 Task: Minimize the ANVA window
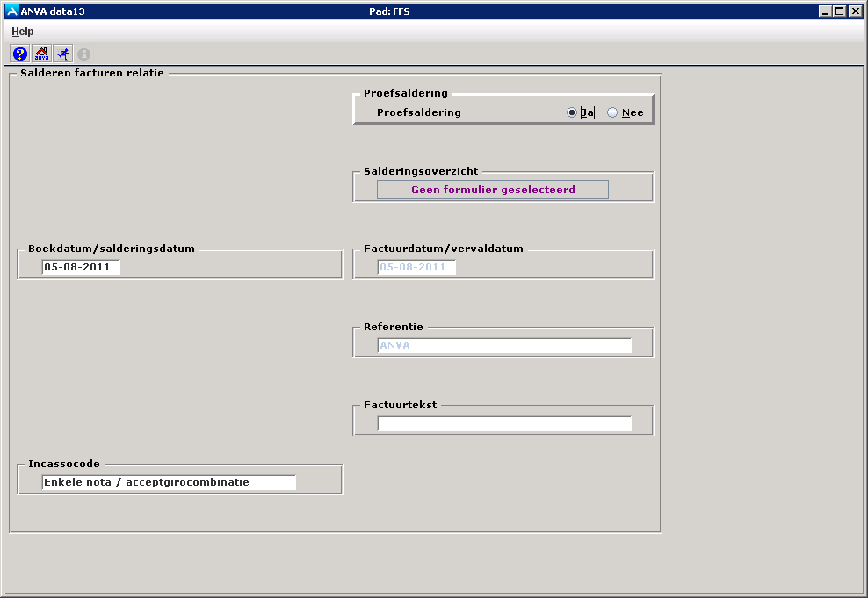tap(825, 11)
